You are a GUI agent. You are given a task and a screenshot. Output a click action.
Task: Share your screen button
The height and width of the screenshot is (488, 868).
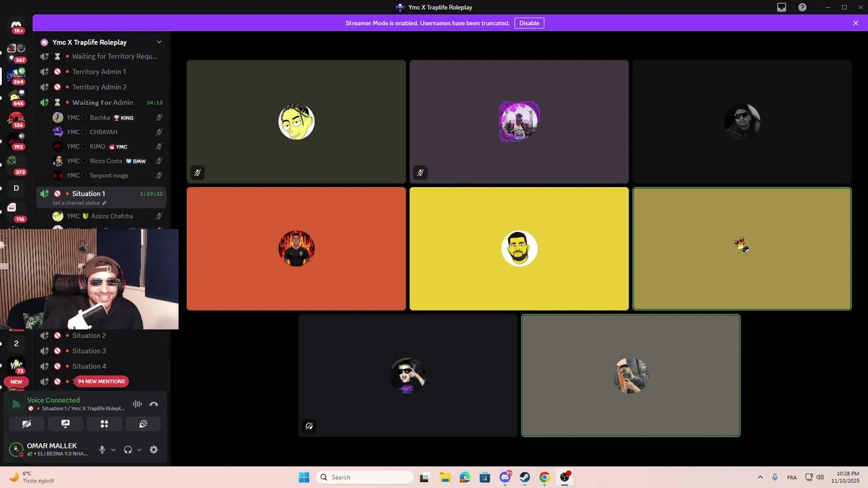[x=66, y=424]
